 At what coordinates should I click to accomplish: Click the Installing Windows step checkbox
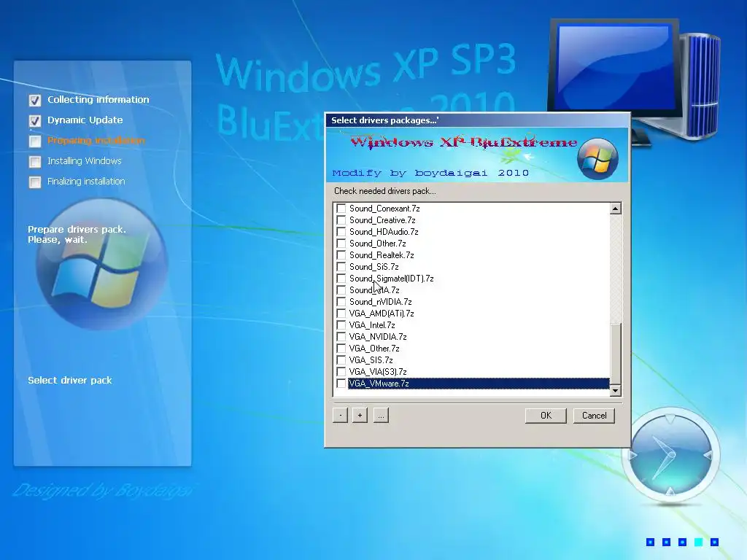35,162
